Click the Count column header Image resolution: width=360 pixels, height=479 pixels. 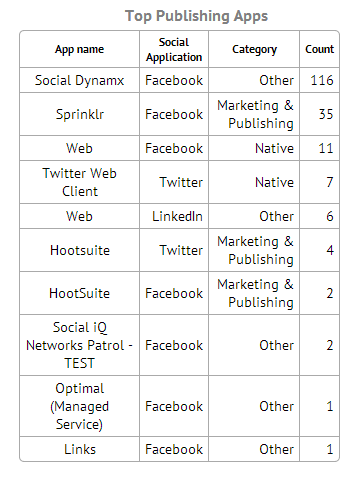[x=319, y=49]
